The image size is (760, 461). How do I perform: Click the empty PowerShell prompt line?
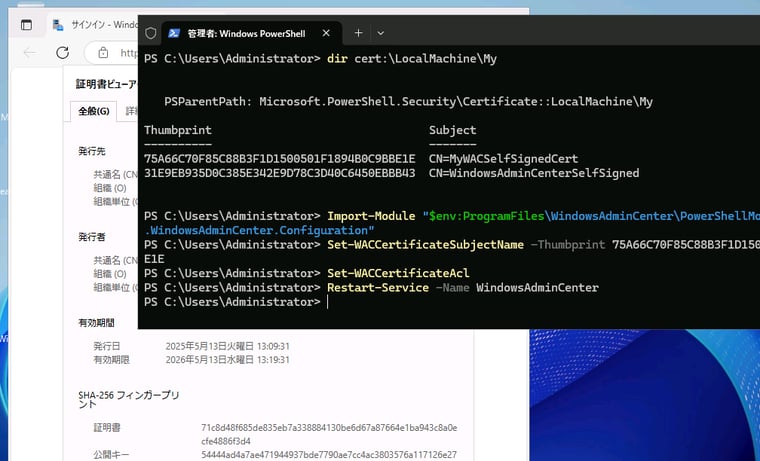point(236,302)
